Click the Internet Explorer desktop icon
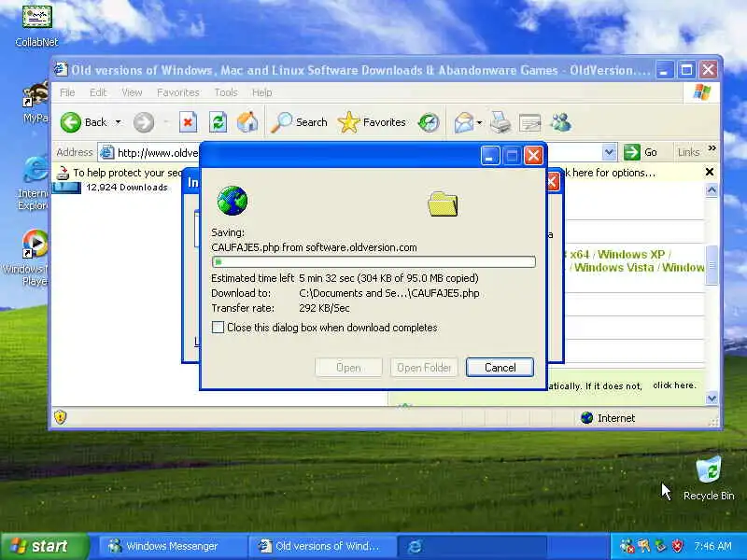 click(x=33, y=183)
